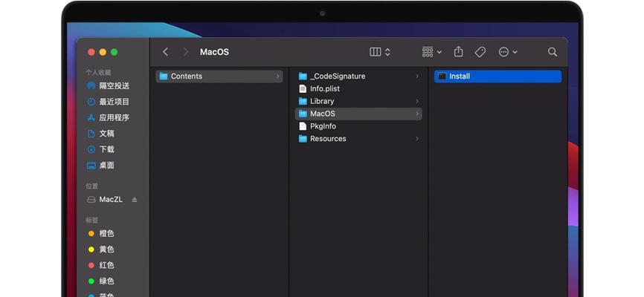
Task: Minimize the Finder window with yellow button
Action: [103, 52]
